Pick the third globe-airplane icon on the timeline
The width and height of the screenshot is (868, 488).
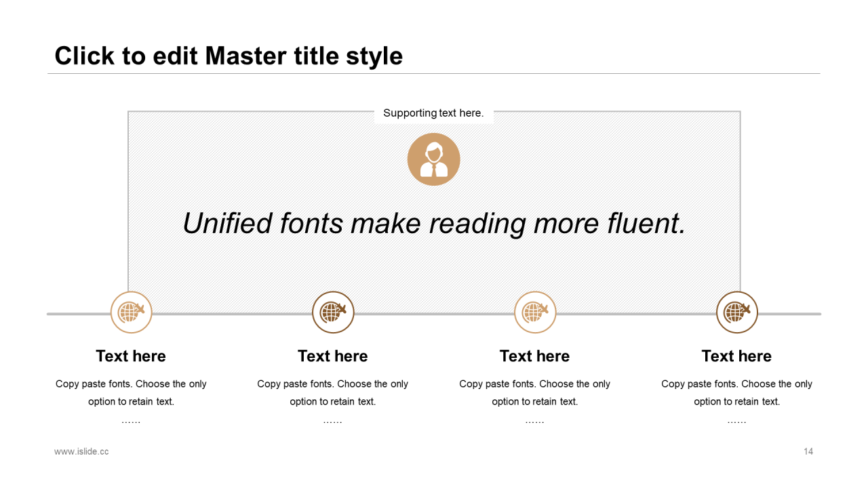click(535, 312)
